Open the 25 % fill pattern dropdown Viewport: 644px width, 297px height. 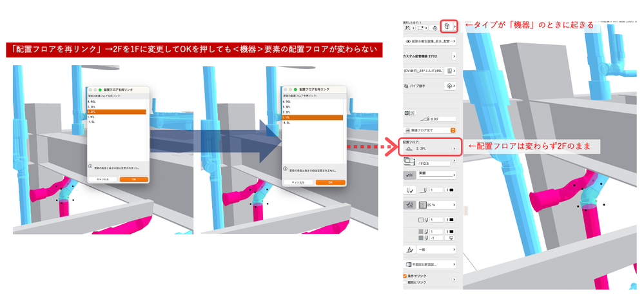pos(436,205)
